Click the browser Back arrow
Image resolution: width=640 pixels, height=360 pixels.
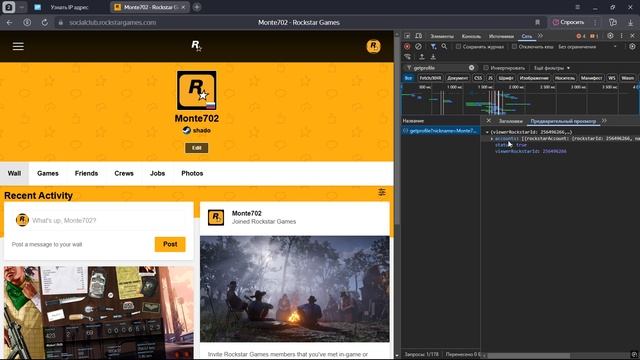coord(9,22)
